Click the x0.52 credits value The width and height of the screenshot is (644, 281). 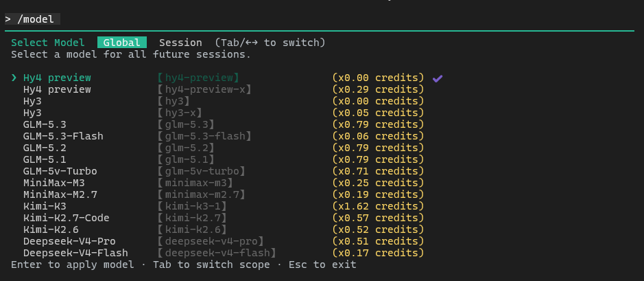click(x=379, y=229)
